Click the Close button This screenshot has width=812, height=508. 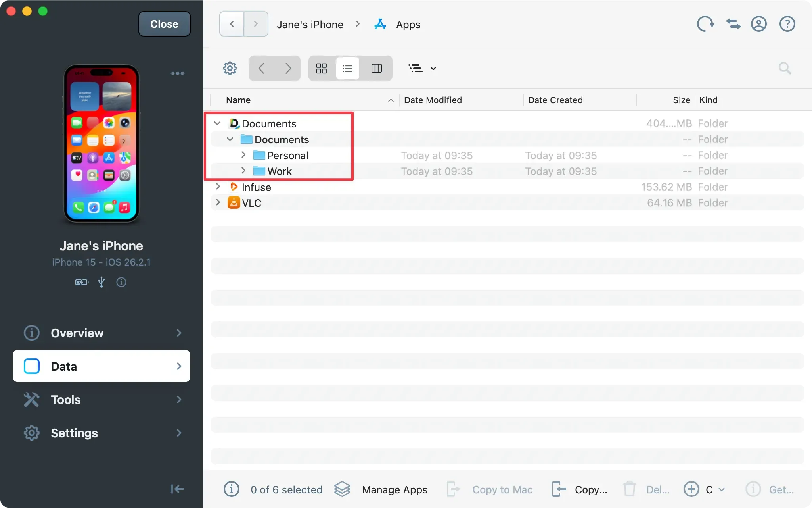click(x=164, y=23)
